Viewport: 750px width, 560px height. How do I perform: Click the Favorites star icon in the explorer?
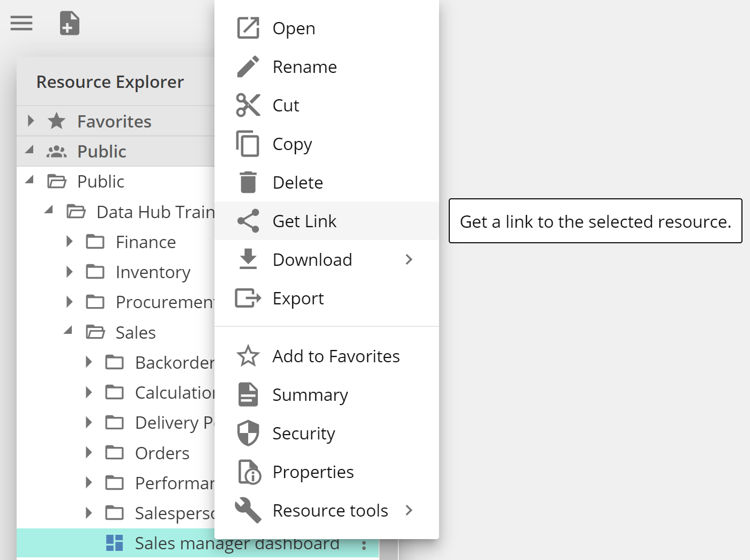pyautogui.click(x=57, y=121)
